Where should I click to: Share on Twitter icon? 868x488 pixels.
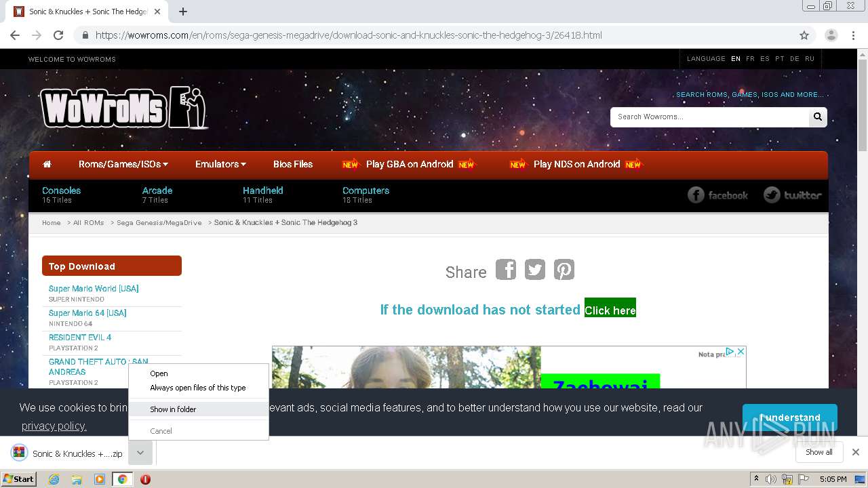535,270
